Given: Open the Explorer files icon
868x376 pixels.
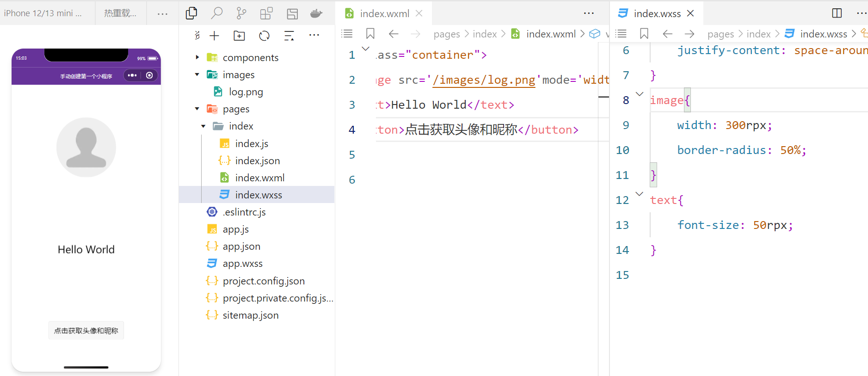Looking at the screenshot, I should pyautogui.click(x=191, y=13).
